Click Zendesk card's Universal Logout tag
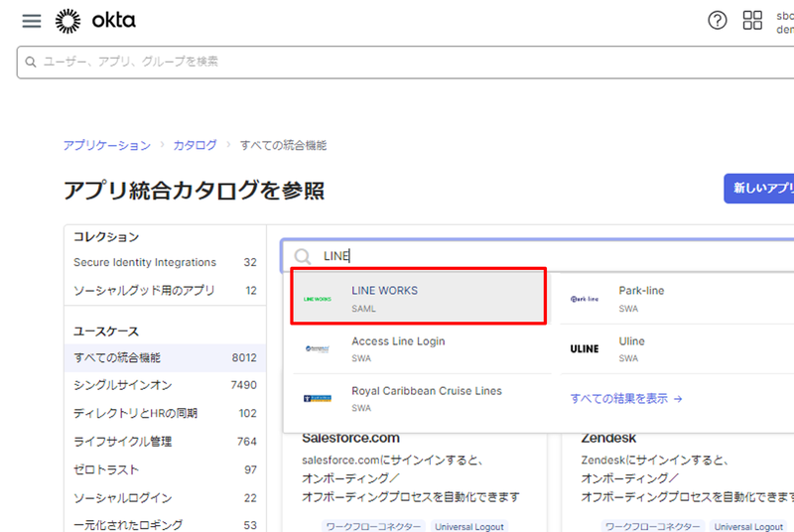Viewport: 794px width, 532px height. click(x=748, y=526)
